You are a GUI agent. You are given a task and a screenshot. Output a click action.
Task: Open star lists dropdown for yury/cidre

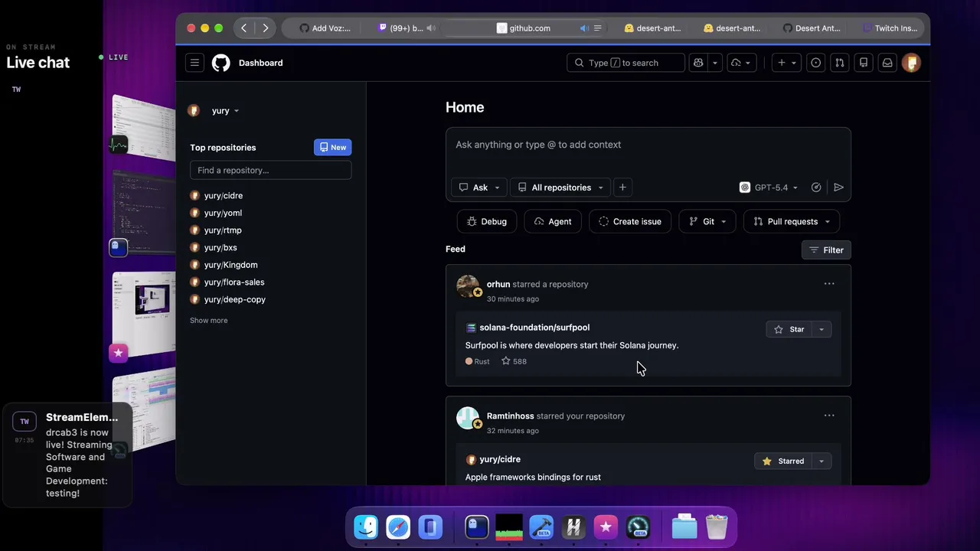[x=822, y=461]
